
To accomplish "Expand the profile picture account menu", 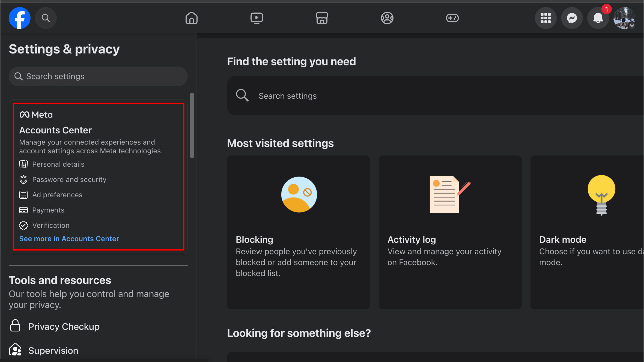I will [x=624, y=18].
